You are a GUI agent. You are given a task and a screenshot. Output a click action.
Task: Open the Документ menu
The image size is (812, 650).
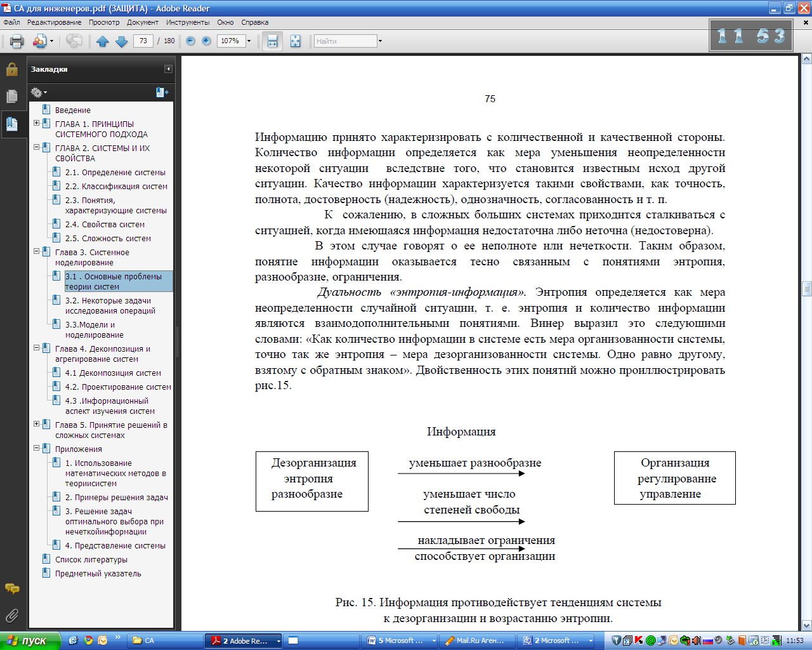pyautogui.click(x=143, y=22)
